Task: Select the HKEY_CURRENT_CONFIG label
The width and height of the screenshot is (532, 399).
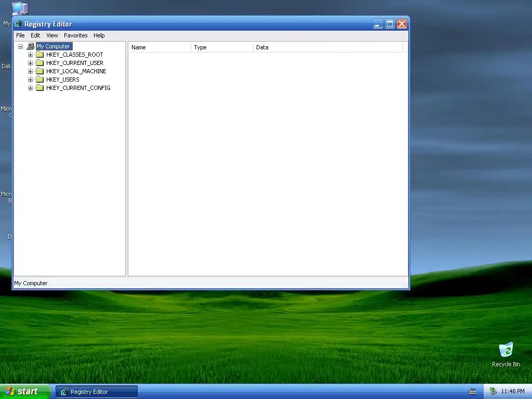Action: coord(78,88)
